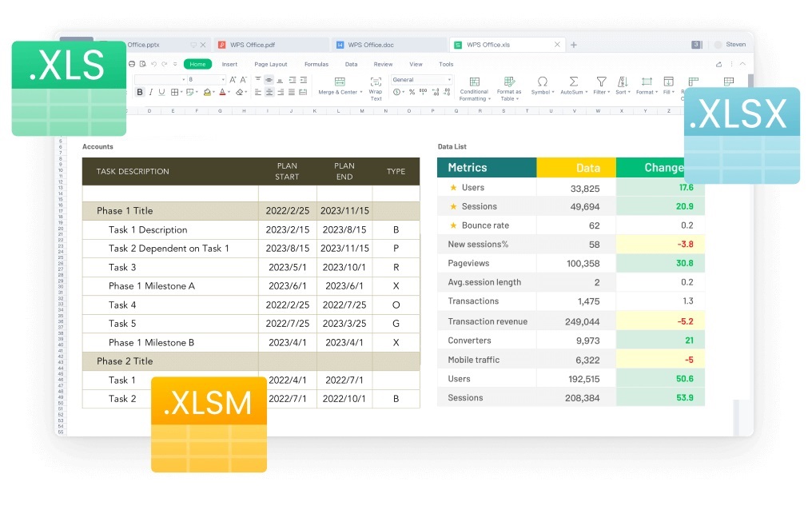Expand the font size dropdown

pyautogui.click(x=225, y=78)
